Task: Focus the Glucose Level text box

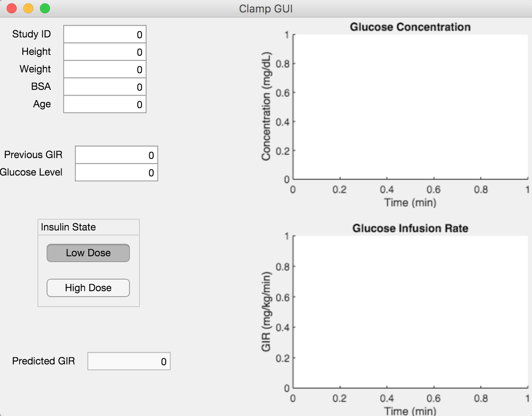Action: point(117,173)
